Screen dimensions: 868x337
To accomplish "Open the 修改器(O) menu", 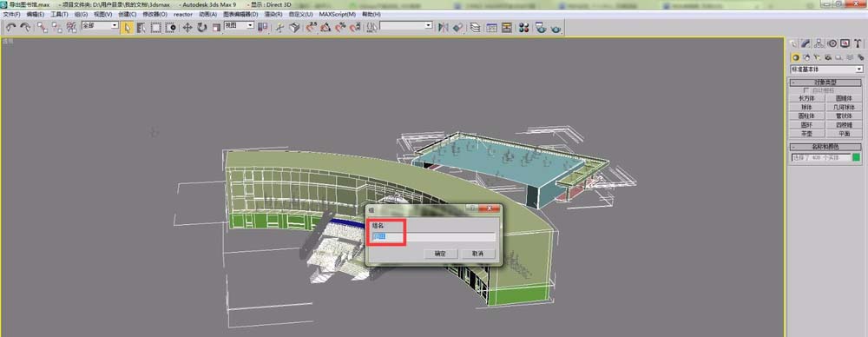I will (x=155, y=14).
